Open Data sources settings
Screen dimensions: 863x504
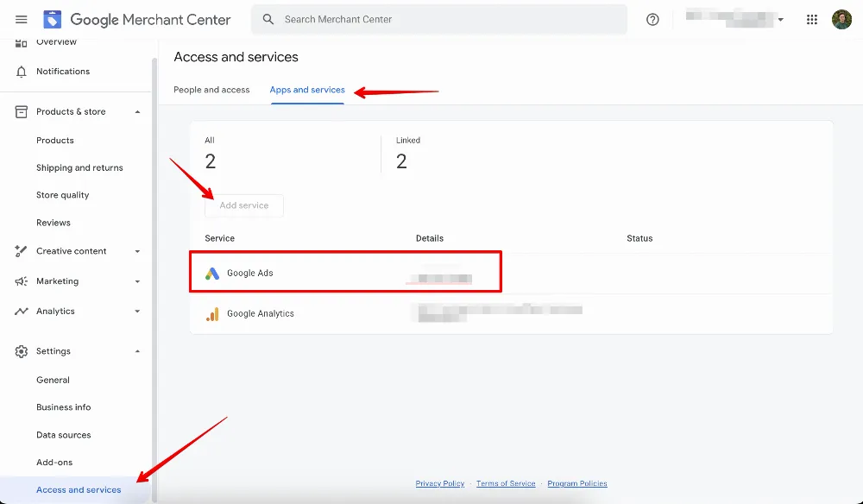click(63, 435)
